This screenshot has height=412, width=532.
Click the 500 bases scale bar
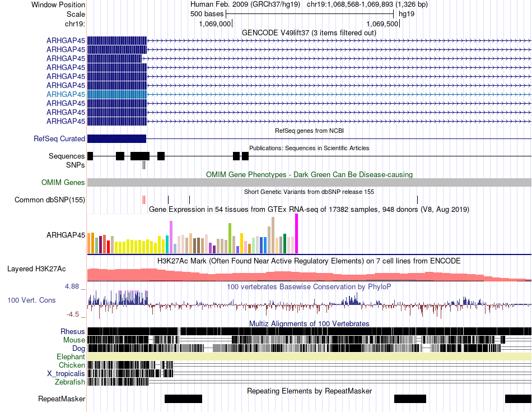310,14
